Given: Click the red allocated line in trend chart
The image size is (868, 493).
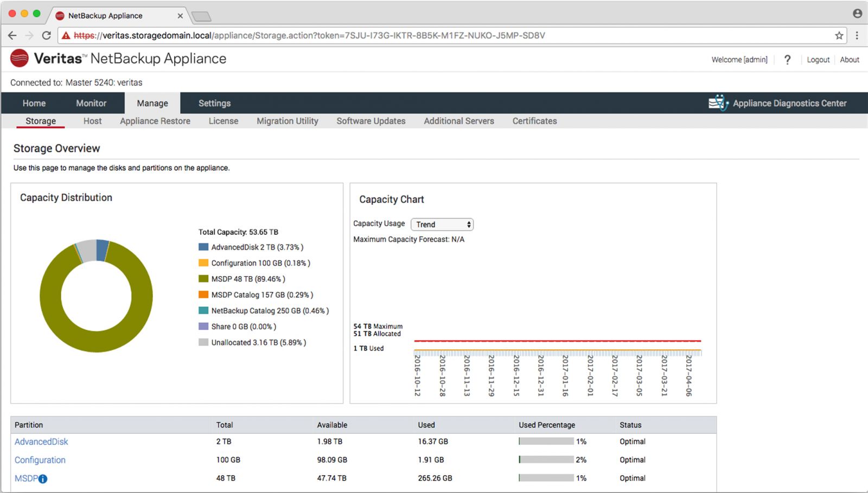Looking at the screenshot, I should click(558, 341).
